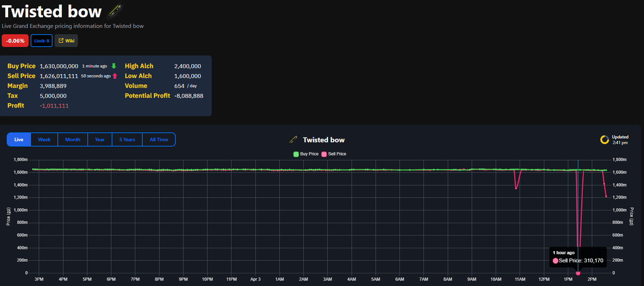
Task: Click the High Alch label
Action: pyautogui.click(x=139, y=66)
